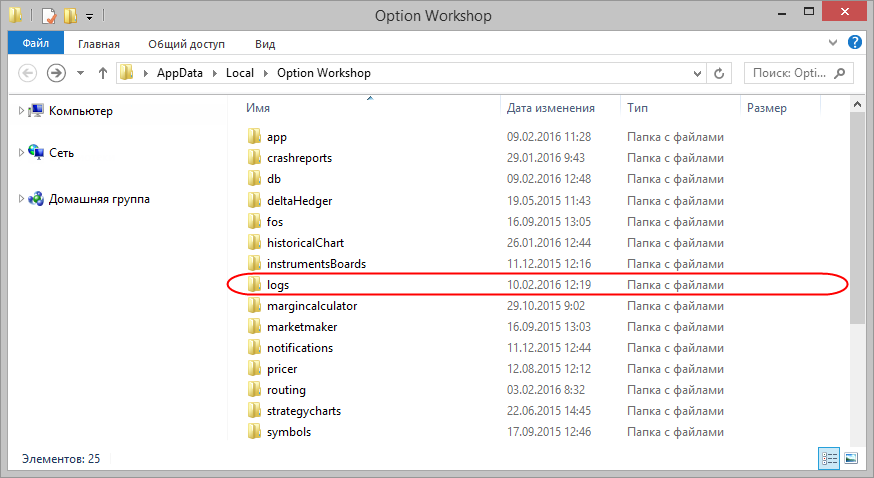Click the Back navigation arrow

point(27,73)
